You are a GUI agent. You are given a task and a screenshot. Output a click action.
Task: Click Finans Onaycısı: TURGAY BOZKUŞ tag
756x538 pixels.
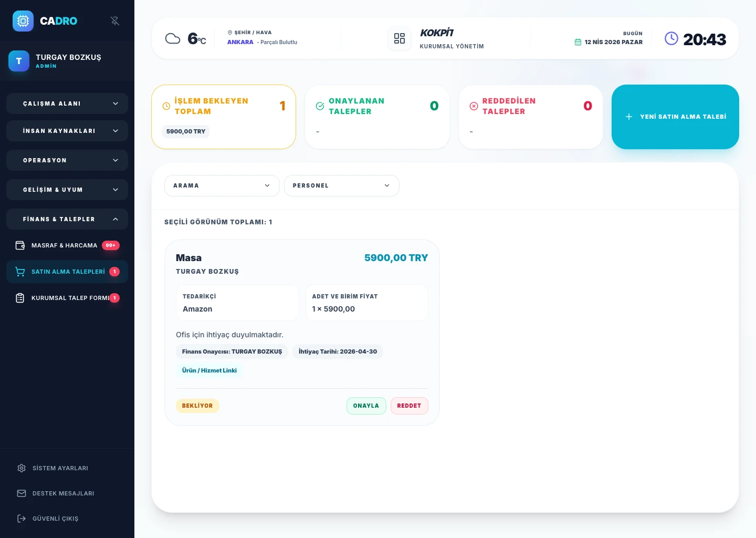point(232,351)
